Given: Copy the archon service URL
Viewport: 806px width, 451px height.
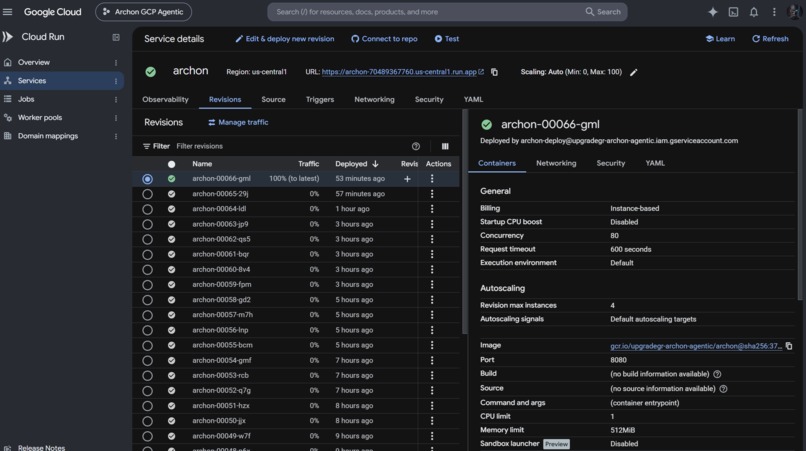Looking at the screenshot, I should click(x=494, y=72).
